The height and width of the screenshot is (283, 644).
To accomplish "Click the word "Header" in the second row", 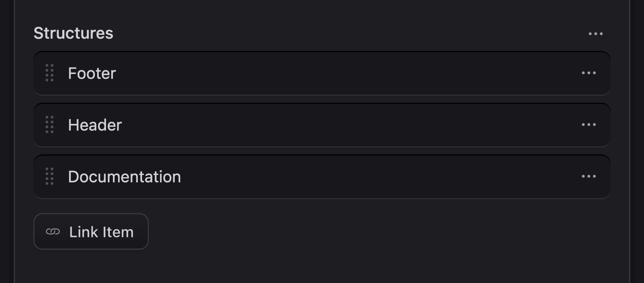I will (x=95, y=125).
